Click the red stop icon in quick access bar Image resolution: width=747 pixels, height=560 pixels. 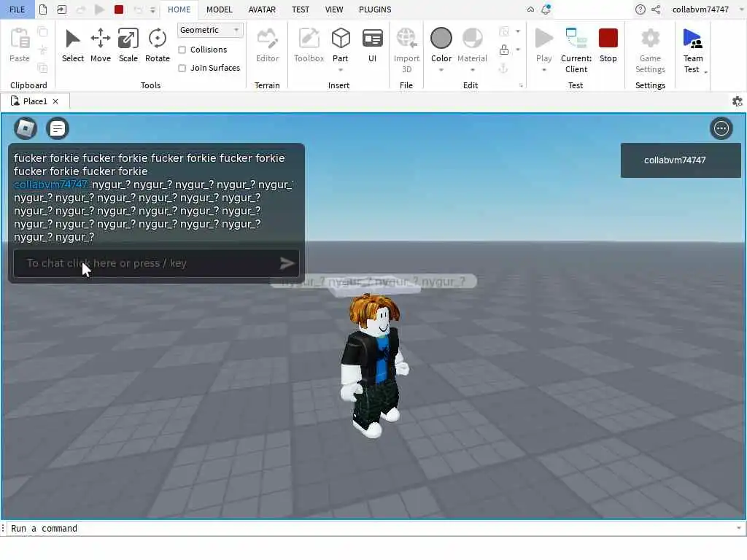click(x=119, y=9)
